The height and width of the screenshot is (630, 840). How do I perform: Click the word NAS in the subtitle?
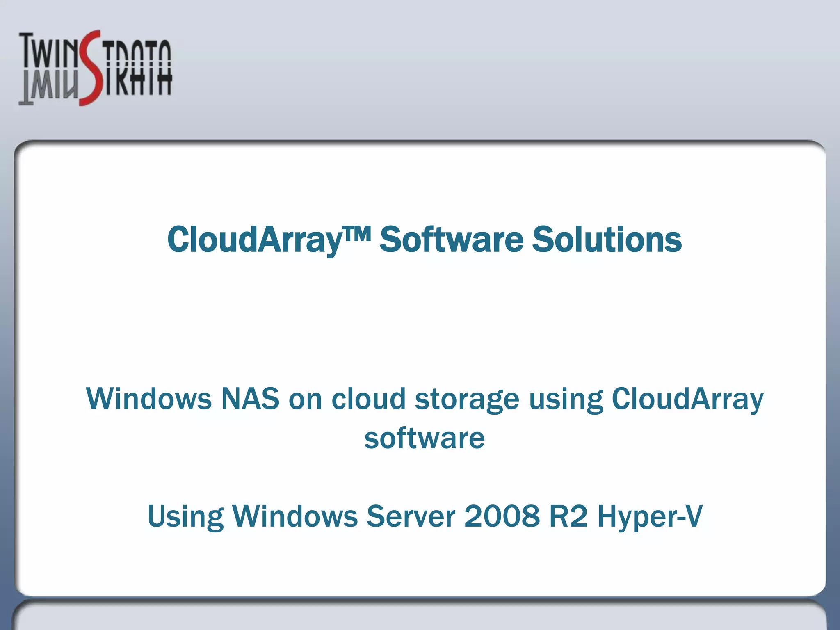250,399
